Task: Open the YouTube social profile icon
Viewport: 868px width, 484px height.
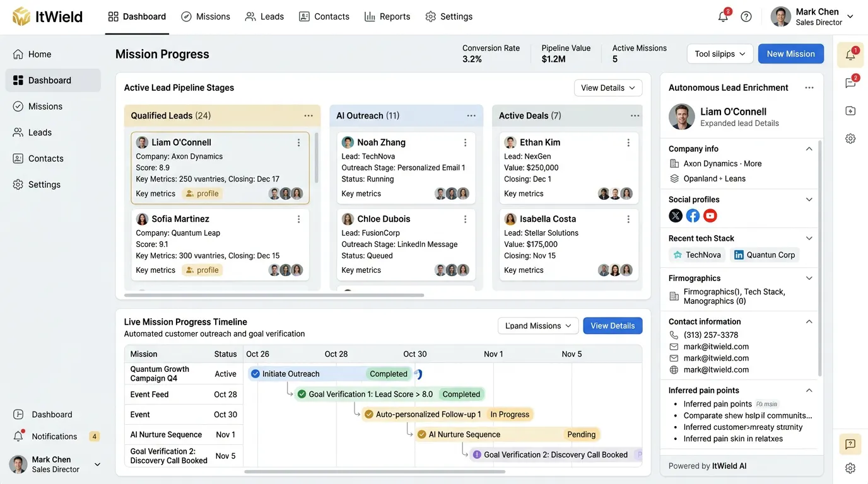Action: coord(710,216)
